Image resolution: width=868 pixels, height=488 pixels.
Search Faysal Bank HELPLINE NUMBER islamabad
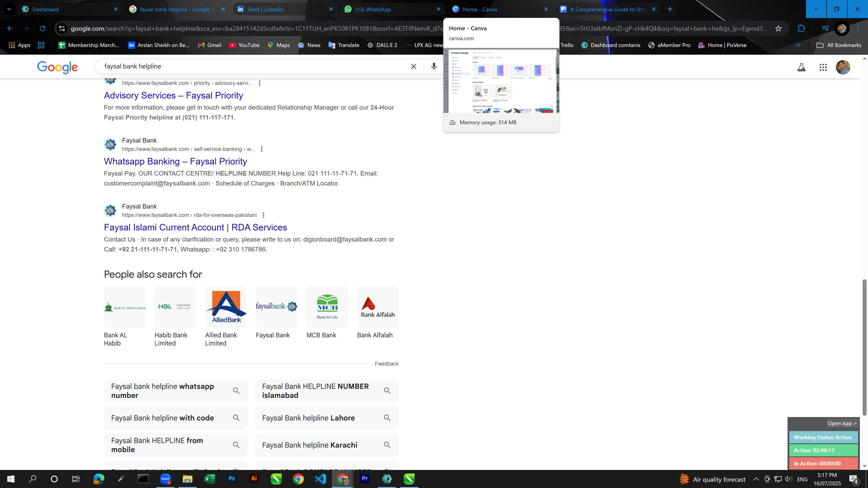pyautogui.click(x=326, y=391)
